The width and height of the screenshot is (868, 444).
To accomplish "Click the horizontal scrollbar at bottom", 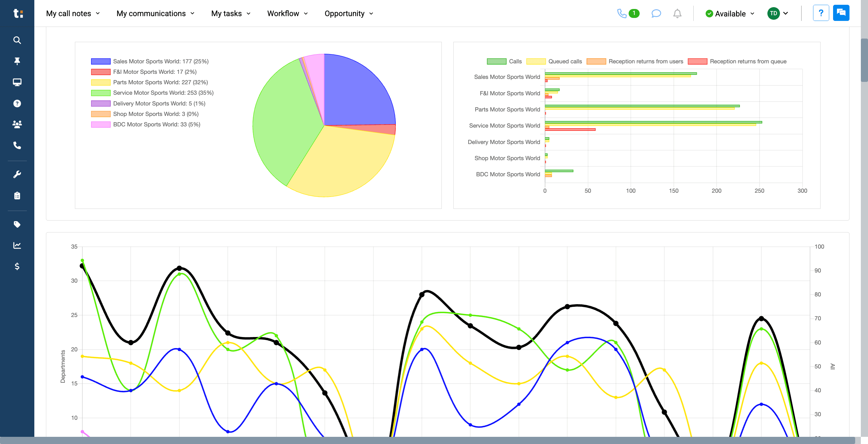I will click(x=428, y=440).
